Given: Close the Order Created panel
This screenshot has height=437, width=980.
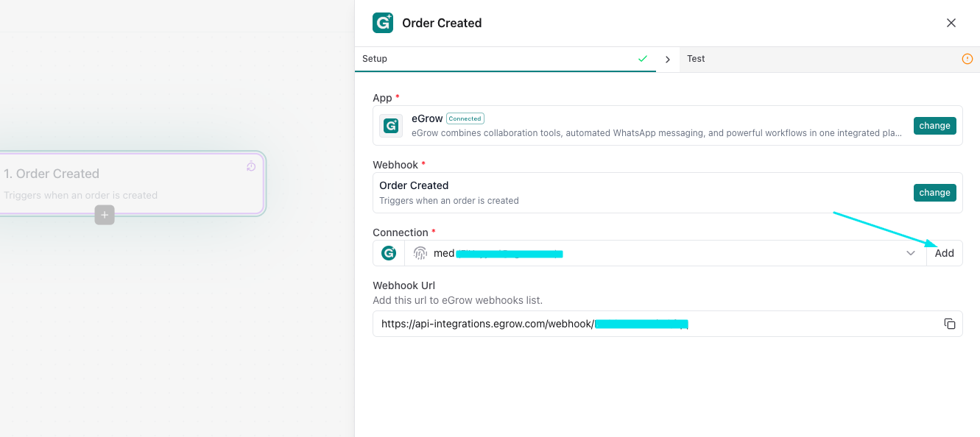Looking at the screenshot, I should tap(951, 23).
